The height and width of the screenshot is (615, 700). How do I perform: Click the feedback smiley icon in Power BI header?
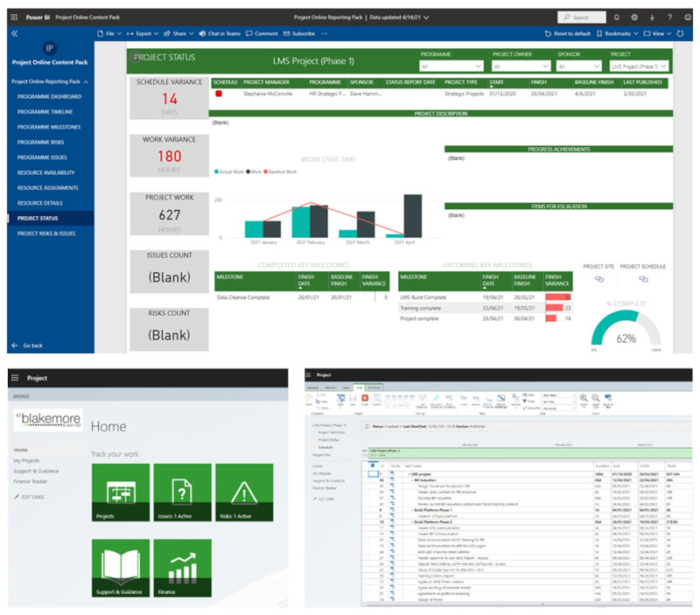[688, 17]
